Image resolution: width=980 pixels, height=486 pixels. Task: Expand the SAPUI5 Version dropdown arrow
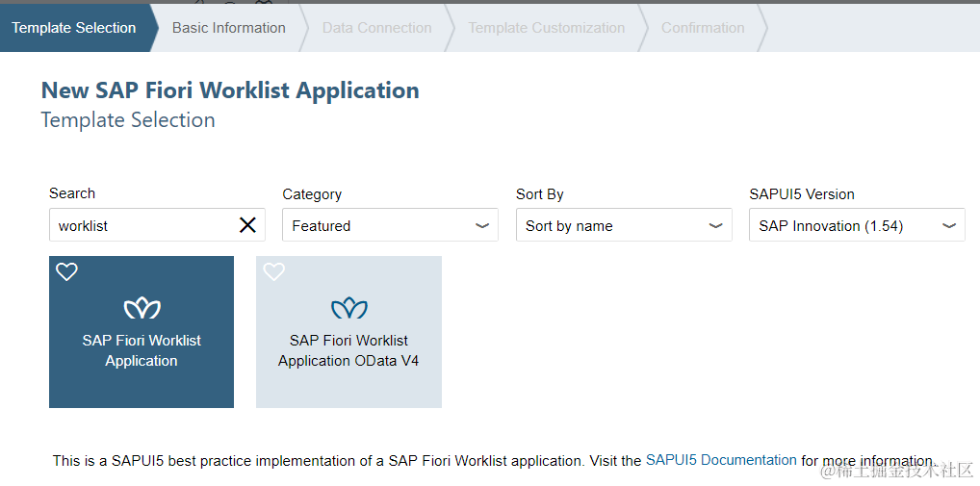(x=949, y=226)
